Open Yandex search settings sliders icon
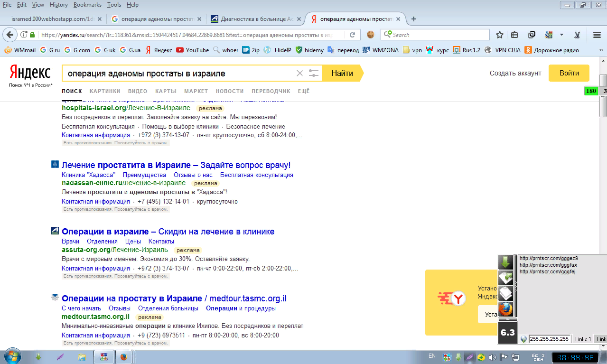 (x=313, y=73)
